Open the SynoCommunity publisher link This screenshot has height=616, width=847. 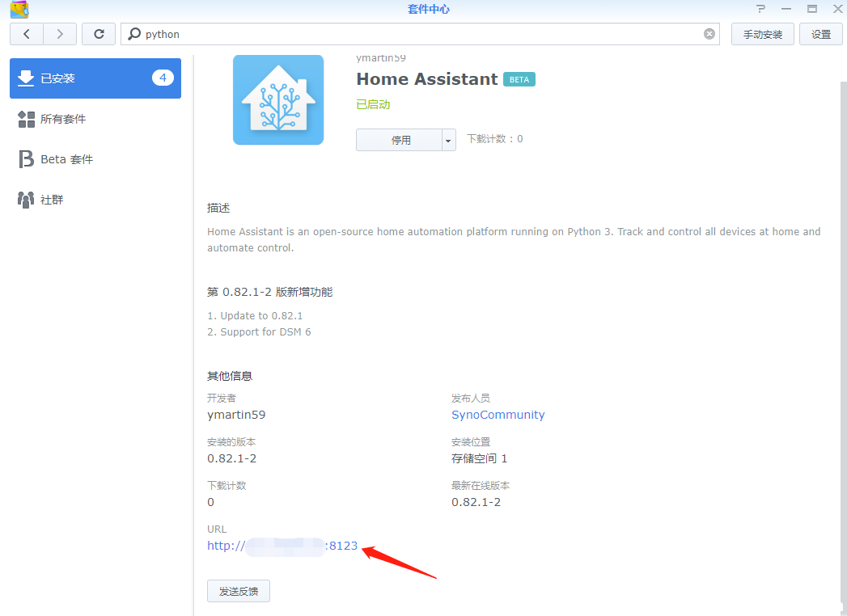[498, 415]
